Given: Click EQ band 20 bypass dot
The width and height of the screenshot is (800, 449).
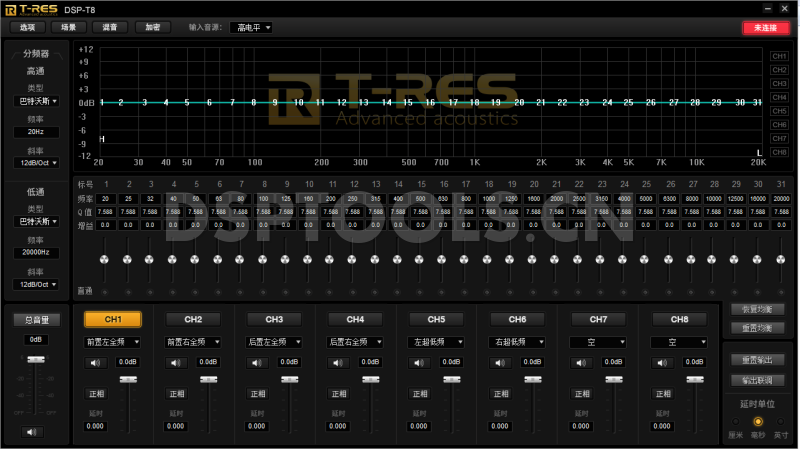Looking at the screenshot, I should tap(533, 292).
